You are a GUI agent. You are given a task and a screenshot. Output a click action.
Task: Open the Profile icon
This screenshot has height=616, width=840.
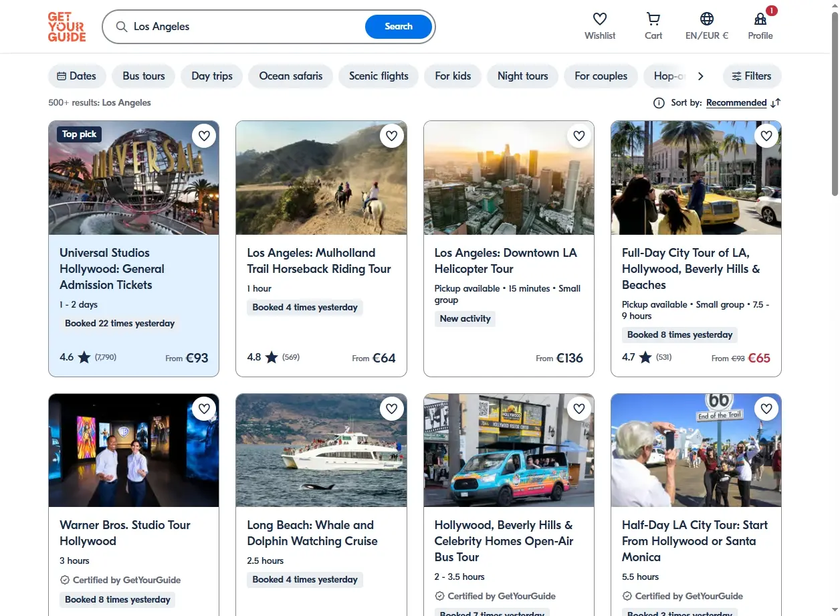tap(760, 19)
